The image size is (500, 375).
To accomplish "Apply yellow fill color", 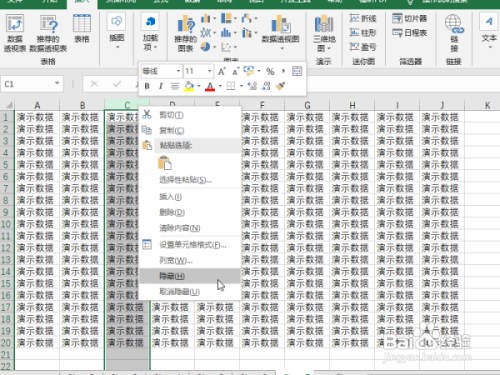I will pos(189,86).
